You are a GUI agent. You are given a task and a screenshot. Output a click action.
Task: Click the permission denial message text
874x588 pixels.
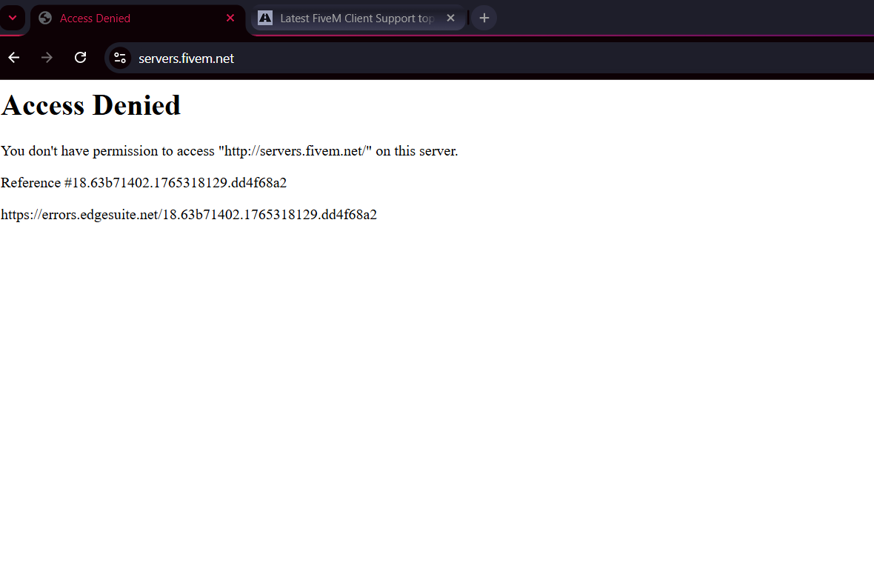coord(229,151)
